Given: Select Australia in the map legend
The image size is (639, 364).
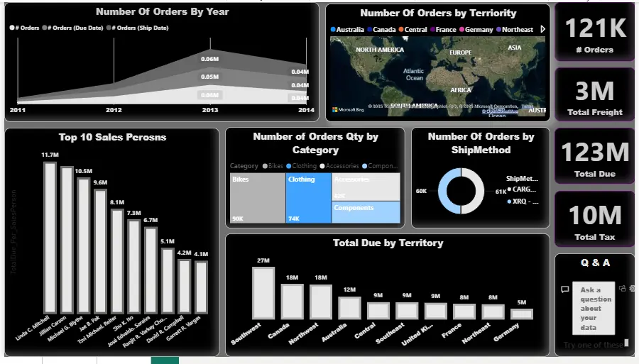Looking at the screenshot, I should pos(347,30).
